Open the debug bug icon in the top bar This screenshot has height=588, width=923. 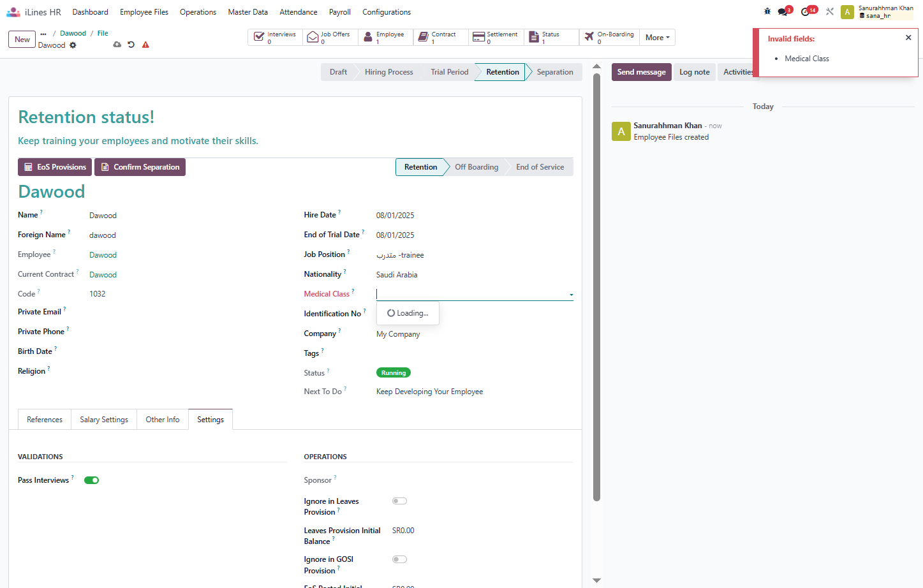tap(767, 11)
